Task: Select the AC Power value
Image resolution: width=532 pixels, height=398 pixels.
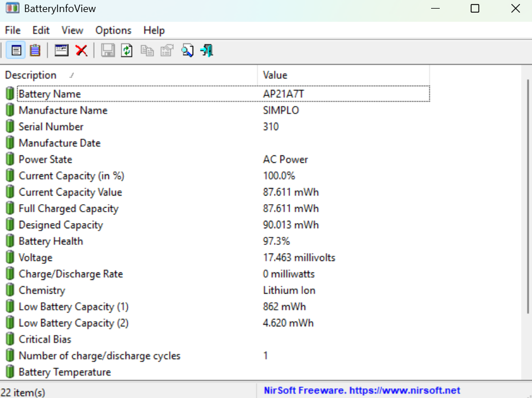Action: click(285, 159)
